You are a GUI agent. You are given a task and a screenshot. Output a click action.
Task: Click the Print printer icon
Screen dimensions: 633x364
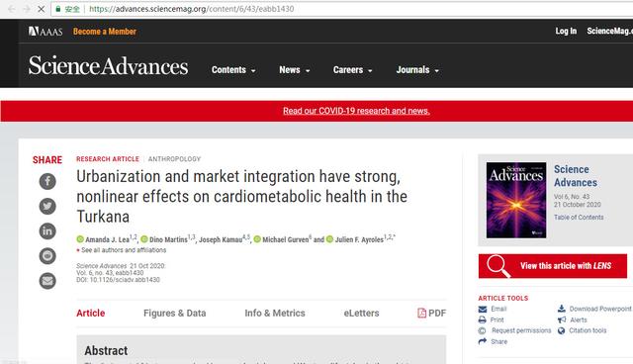(483, 320)
